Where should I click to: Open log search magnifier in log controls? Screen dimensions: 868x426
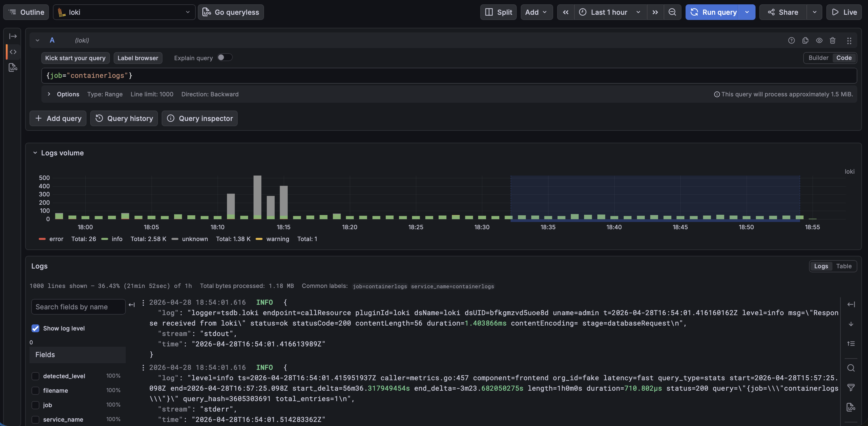point(851,368)
